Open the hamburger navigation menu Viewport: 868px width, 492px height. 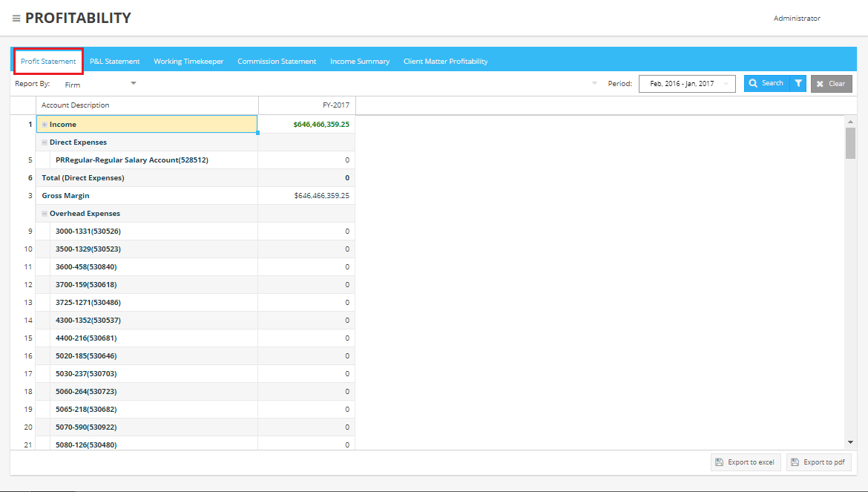[16, 19]
